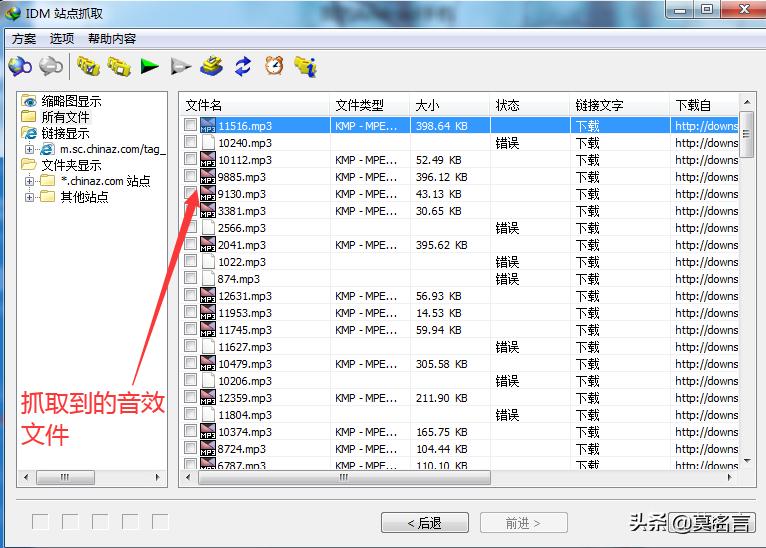Click the MP3 icon of 8724.mp3
This screenshot has height=548, width=766.
208,448
